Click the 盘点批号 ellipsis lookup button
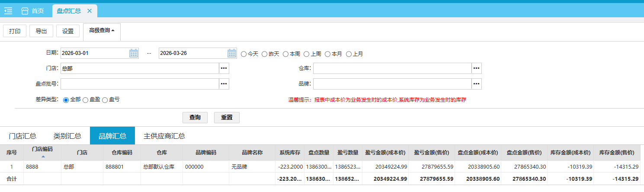644x192 pixels. click(224, 83)
